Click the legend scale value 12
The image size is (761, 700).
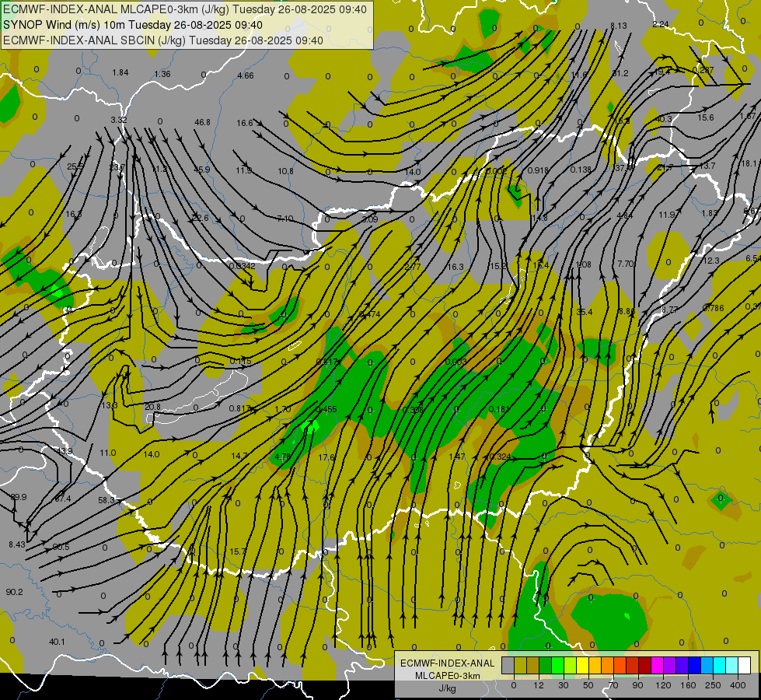click(x=538, y=685)
